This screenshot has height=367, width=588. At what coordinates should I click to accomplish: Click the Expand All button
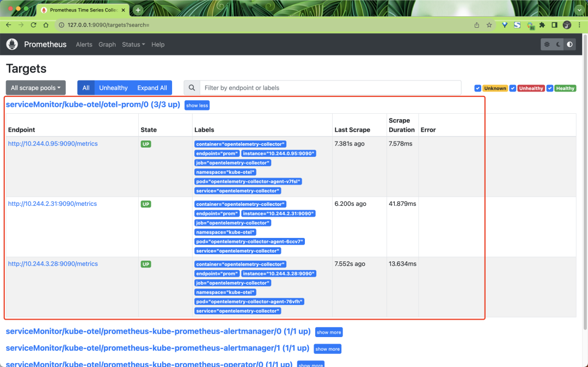click(x=152, y=88)
